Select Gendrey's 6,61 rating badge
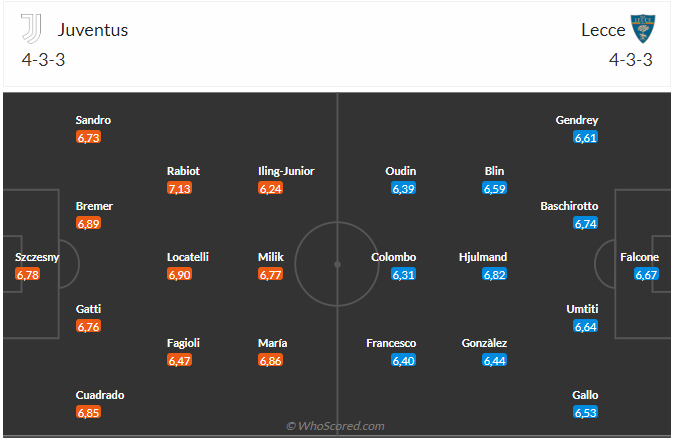673x438 pixels. coord(585,137)
